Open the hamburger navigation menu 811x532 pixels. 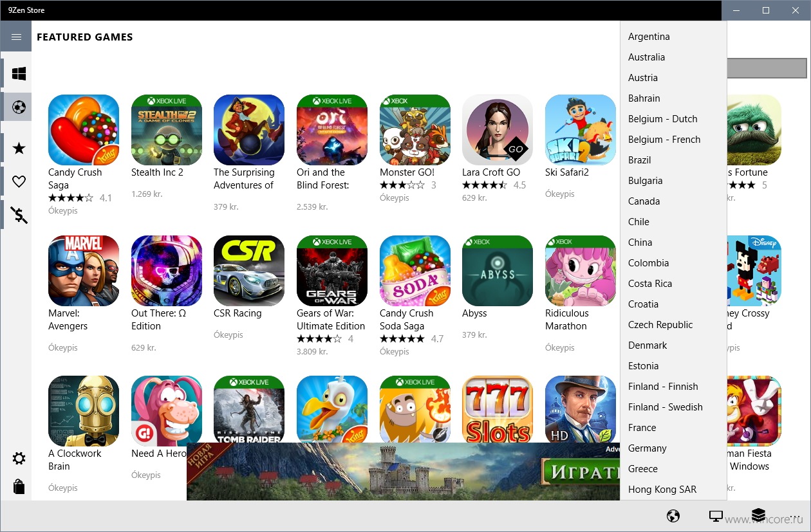[16, 37]
